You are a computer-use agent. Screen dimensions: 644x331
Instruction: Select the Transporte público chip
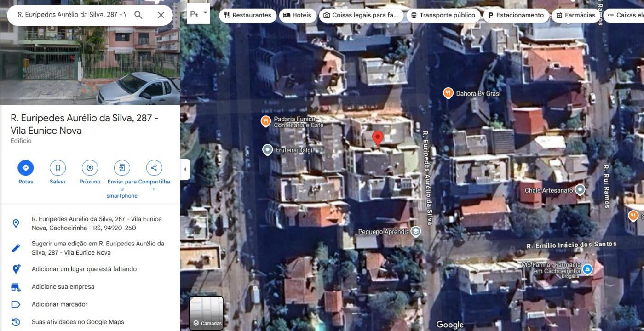coord(443,15)
